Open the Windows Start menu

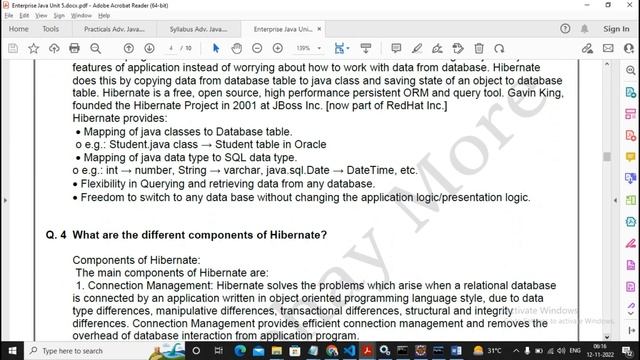pyautogui.click(x=12, y=351)
